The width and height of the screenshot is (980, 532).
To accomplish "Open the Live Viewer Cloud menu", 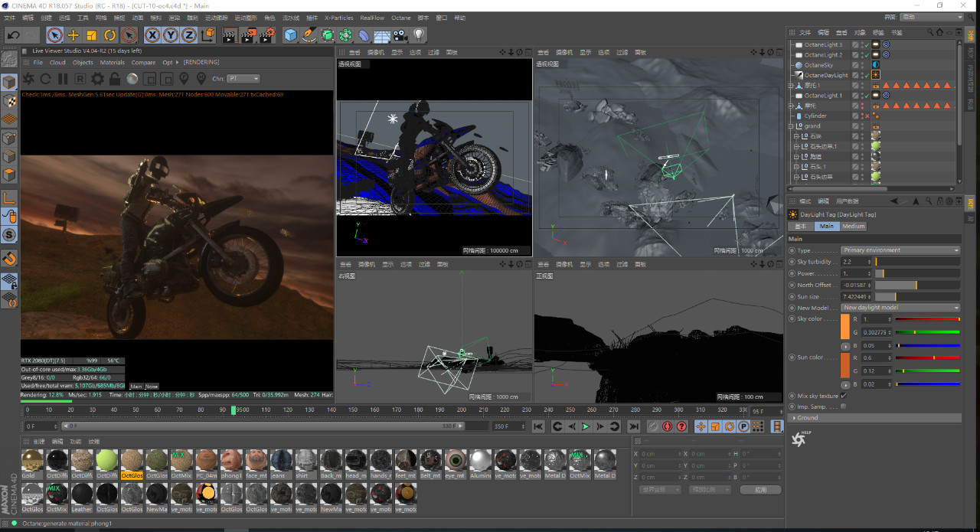I will click(x=57, y=63).
